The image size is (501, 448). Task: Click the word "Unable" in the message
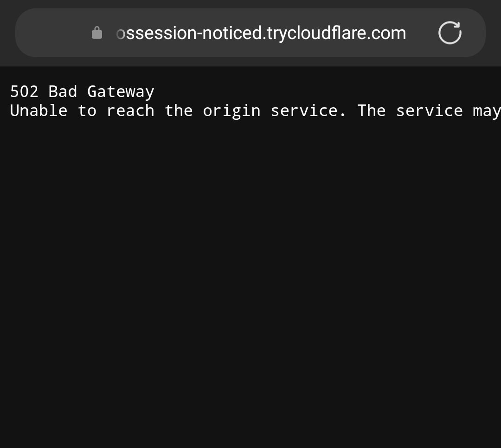coord(39,111)
